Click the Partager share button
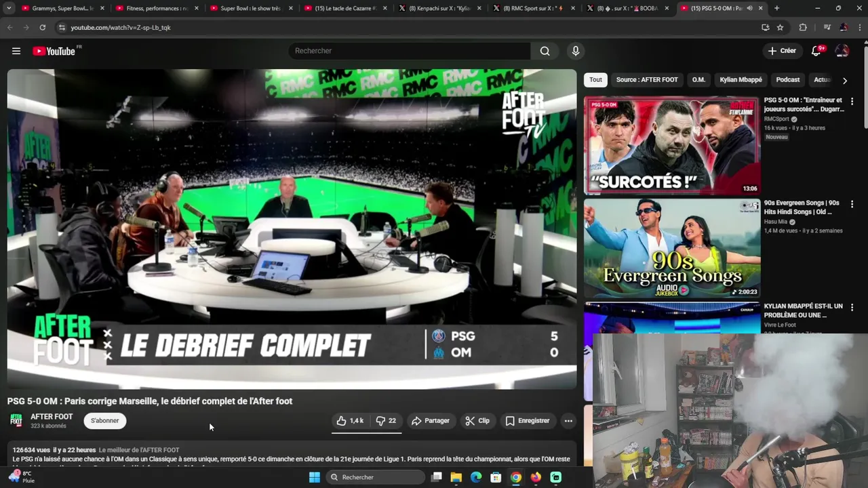 pyautogui.click(x=431, y=421)
